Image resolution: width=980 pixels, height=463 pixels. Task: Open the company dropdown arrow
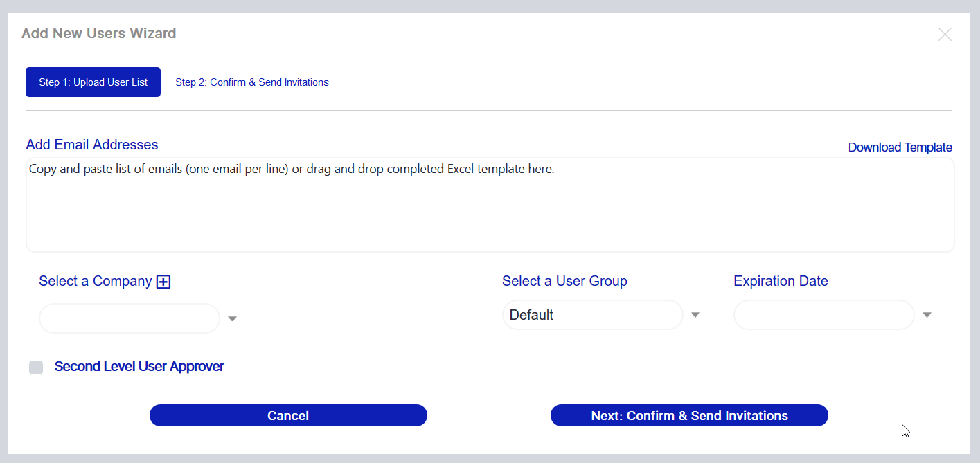[233, 319]
